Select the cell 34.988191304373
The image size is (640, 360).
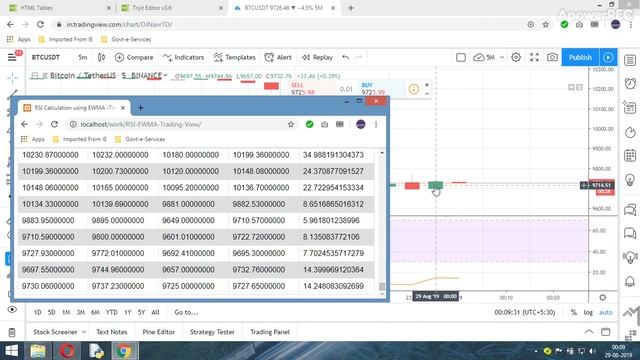(x=333, y=155)
